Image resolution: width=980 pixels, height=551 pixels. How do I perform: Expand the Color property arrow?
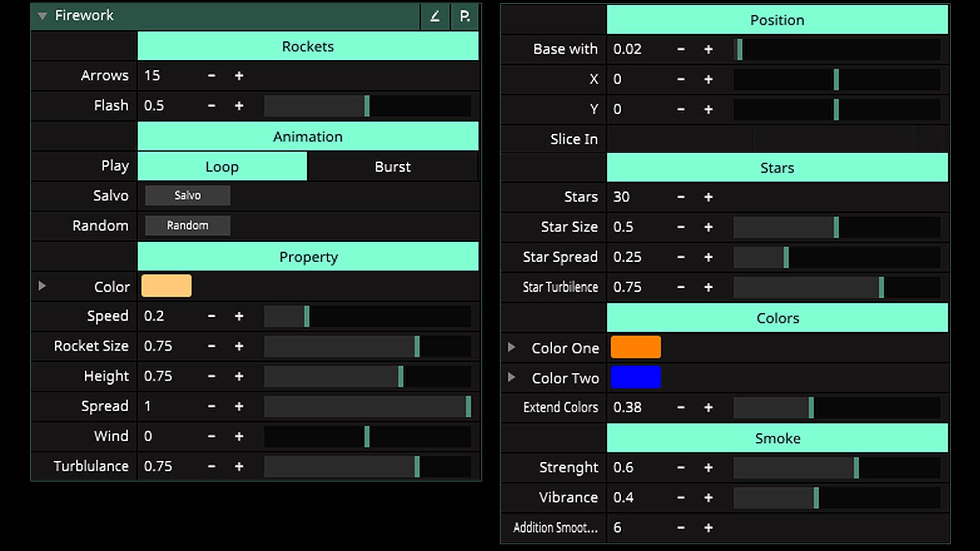point(42,286)
